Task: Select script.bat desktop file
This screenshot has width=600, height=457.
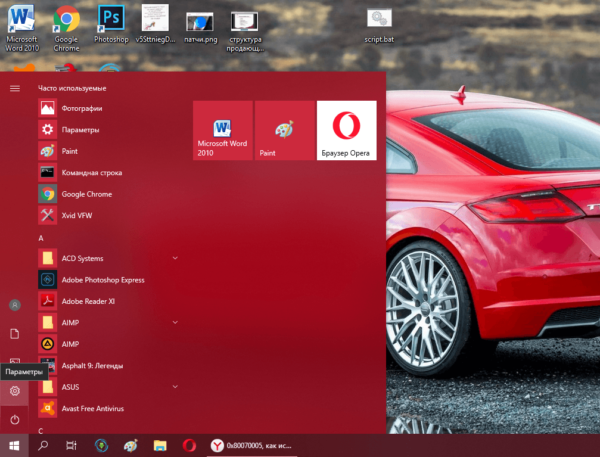Action: [379, 26]
